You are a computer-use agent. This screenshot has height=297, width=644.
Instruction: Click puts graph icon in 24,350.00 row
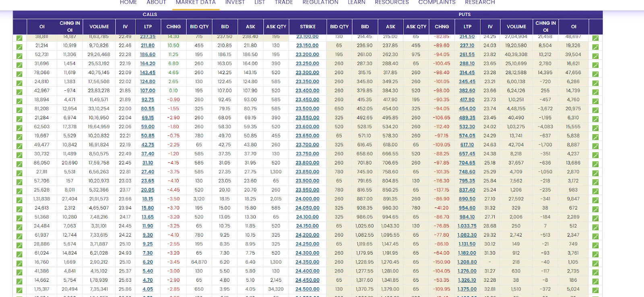coord(595,263)
